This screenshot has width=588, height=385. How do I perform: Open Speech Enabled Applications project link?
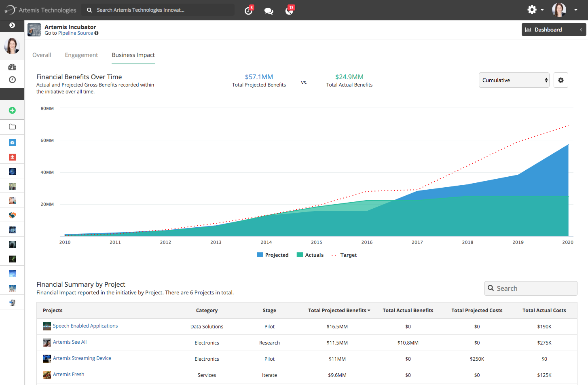coord(85,326)
